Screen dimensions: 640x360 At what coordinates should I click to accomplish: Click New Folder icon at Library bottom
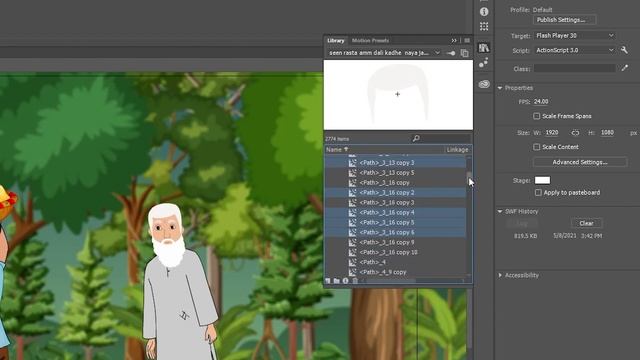click(337, 281)
